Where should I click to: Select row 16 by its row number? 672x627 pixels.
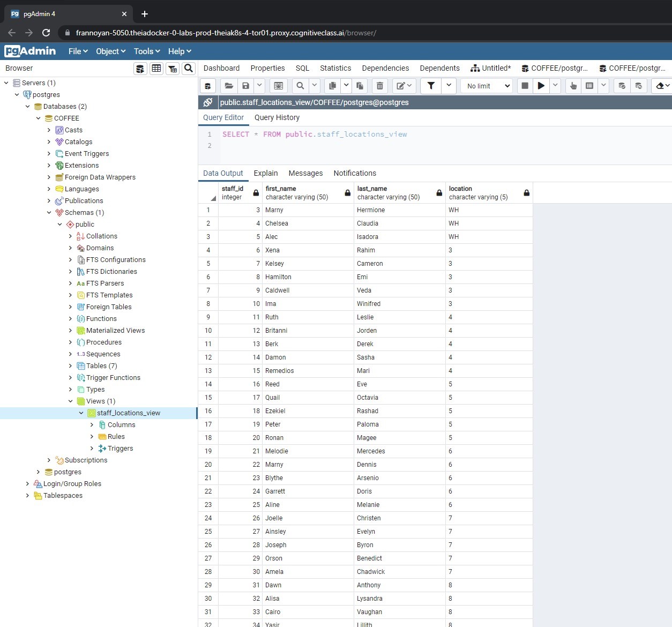click(x=208, y=411)
